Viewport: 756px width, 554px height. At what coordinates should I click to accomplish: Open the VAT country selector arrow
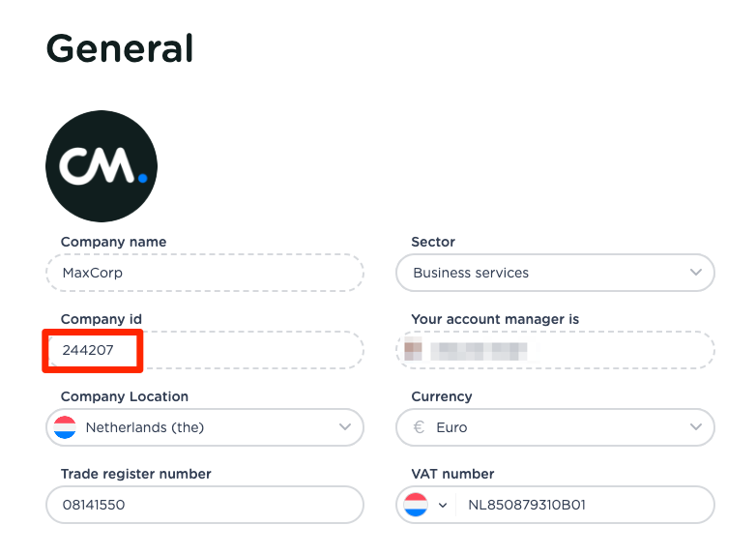click(x=443, y=505)
